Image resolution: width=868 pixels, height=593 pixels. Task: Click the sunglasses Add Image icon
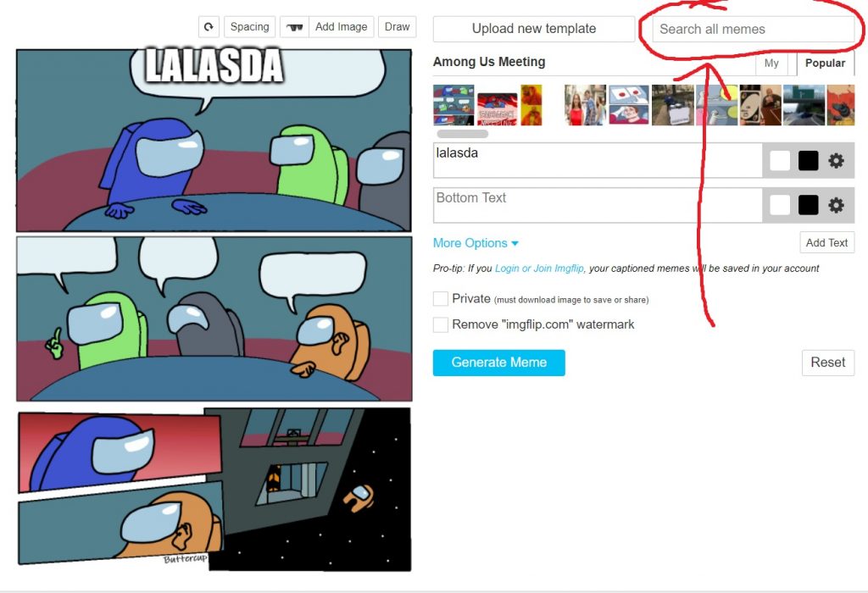[x=294, y=27]
